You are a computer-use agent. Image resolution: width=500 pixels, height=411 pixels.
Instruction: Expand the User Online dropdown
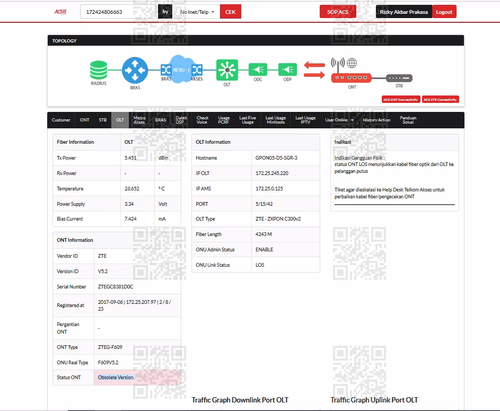pos(339,120)
